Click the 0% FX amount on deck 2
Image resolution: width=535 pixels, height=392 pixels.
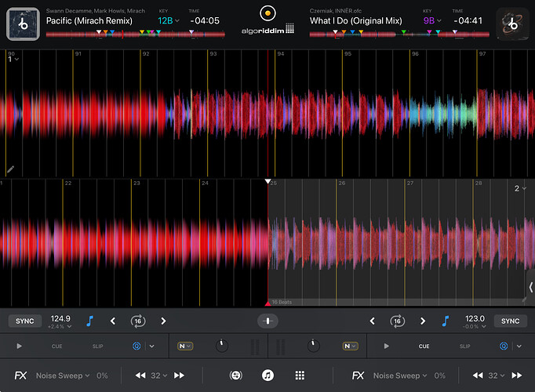(439, 376)
